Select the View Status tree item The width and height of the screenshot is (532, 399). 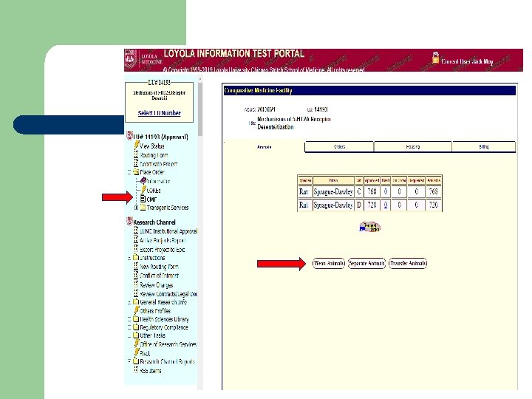click(152, 146)
